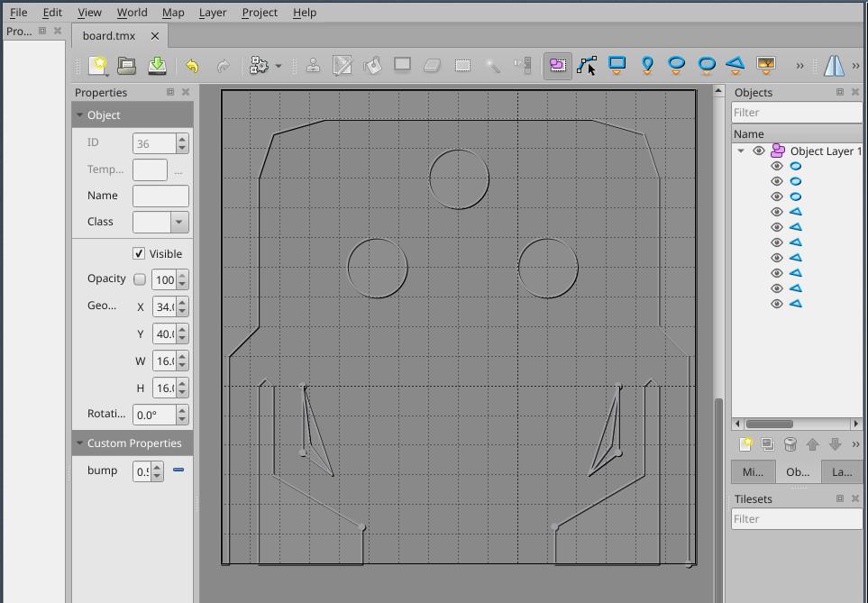Select the Edit Polygons tool
Viewport: 868px width, 603px height.
tap(588, 66)
